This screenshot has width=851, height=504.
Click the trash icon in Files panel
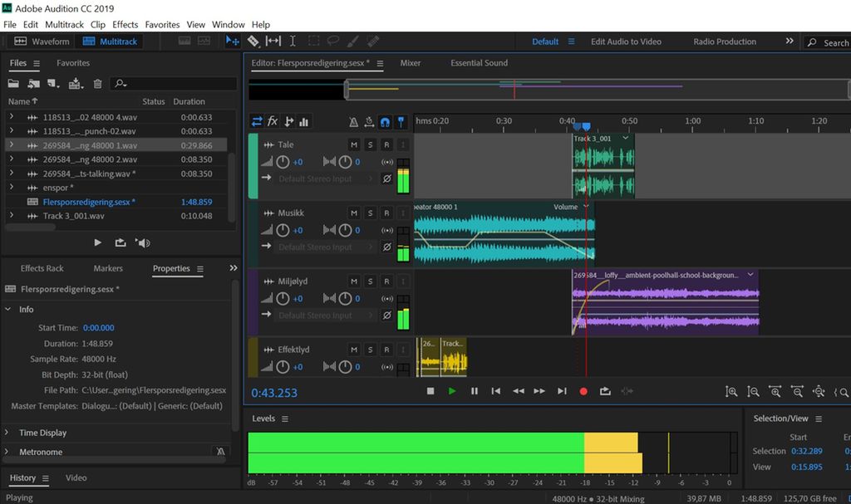click(98, 84)
